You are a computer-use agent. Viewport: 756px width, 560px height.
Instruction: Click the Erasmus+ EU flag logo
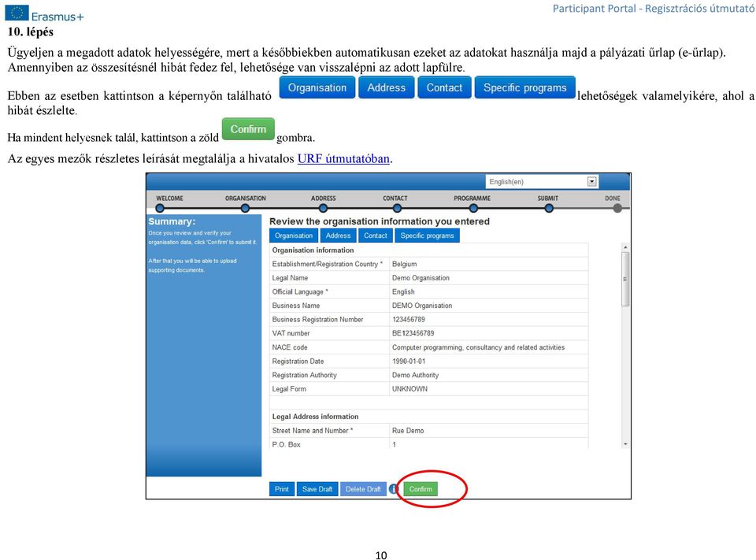click(17, 13)
